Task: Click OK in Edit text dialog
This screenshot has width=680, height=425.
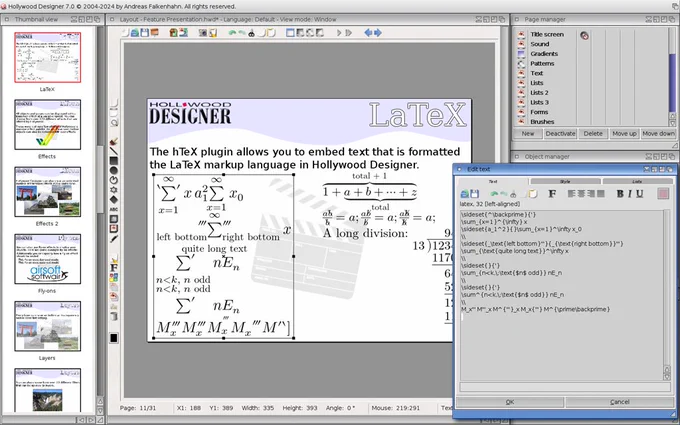Action: tap(510, 402)
